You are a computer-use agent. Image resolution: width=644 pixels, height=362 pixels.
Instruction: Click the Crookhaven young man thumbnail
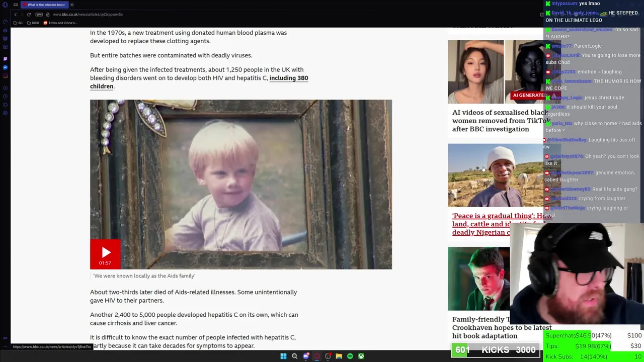tap(478, 279)
